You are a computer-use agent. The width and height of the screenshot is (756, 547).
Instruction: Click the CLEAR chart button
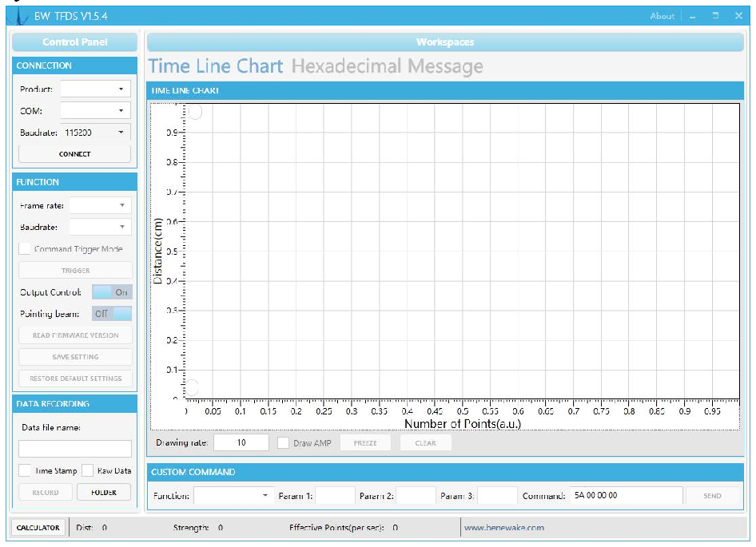(x=426, y=443)
